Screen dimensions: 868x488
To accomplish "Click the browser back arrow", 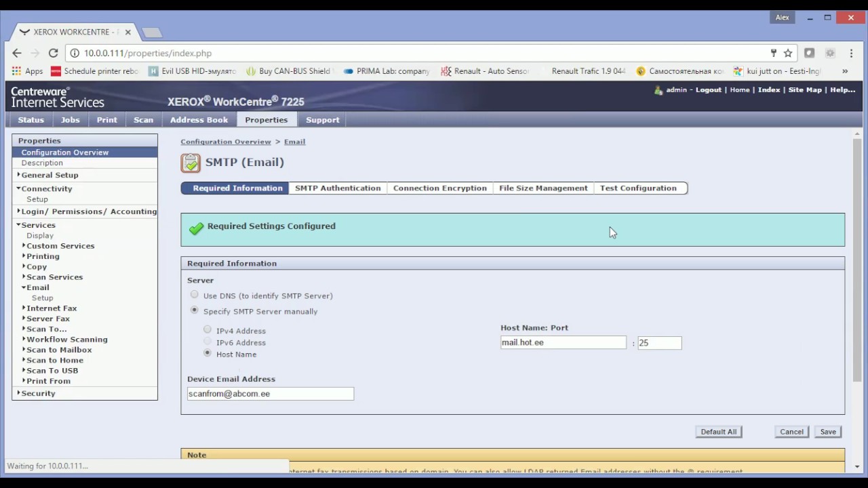I will pyautogui.click(x=17, y=53).
